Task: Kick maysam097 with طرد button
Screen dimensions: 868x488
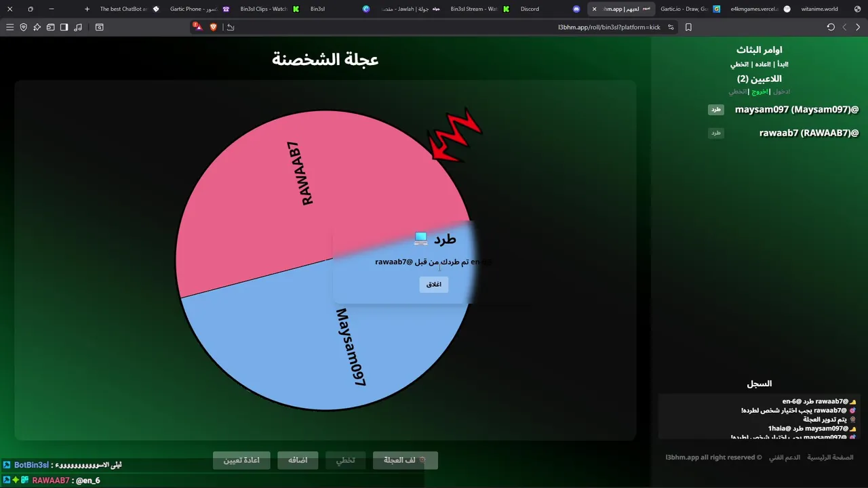Action: 716,110
